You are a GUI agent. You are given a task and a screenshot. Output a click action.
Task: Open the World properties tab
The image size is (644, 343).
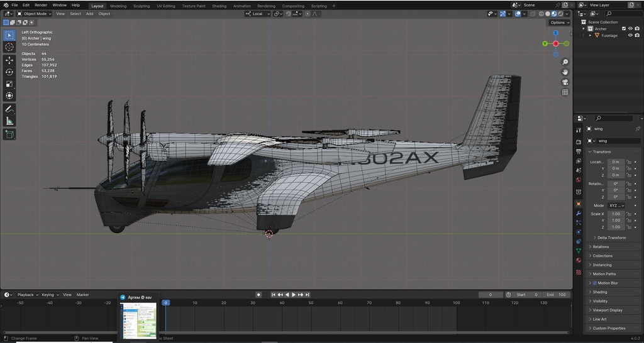tap(579, 180)
